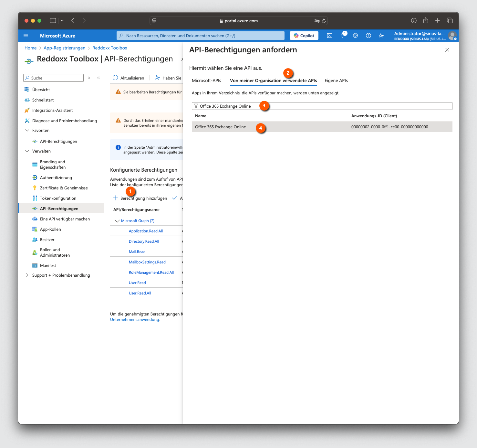Select Office 365 Exchange Online row
This screenshot has height=448, width=477.
[322, 127]
